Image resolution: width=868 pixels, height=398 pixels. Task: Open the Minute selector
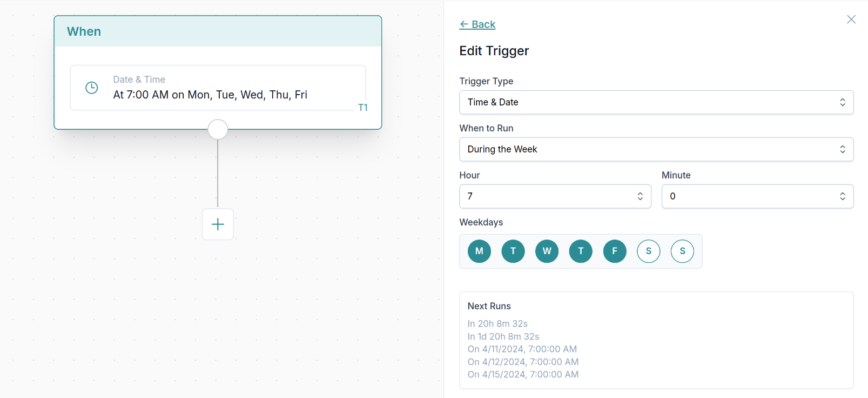(x=757, y=196)
